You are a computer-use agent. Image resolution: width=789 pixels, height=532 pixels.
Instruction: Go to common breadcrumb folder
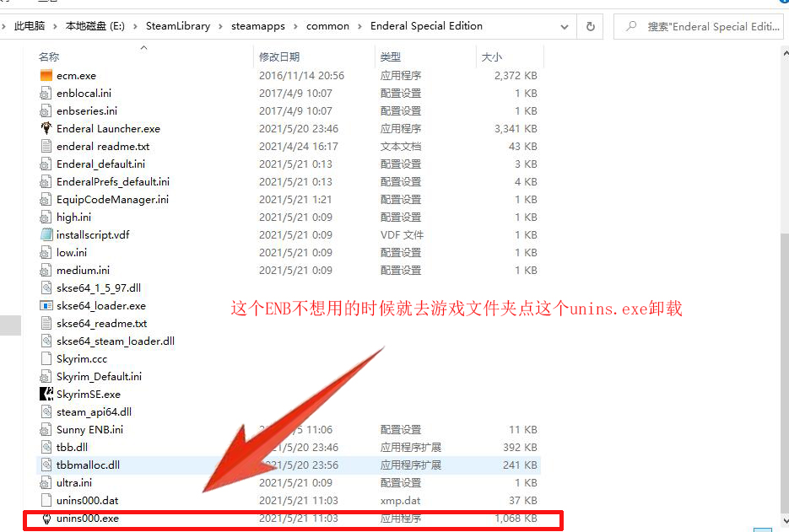click(x=327, y=26)
